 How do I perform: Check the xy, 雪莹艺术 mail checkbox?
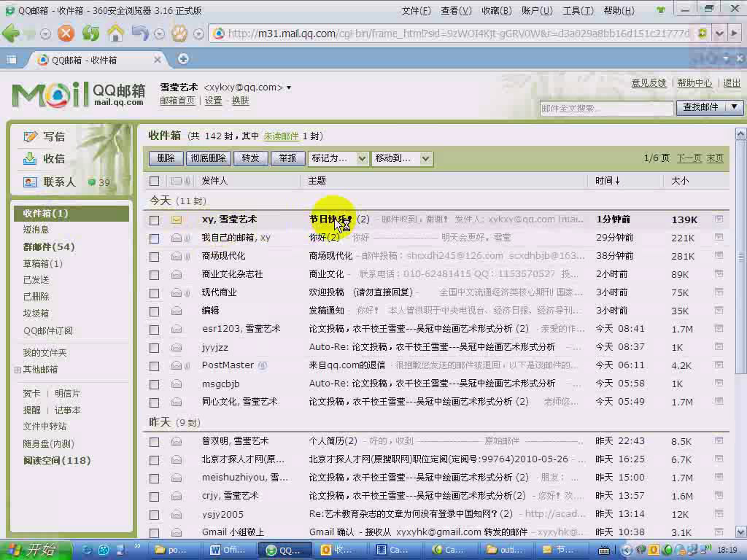(x=154, y=220)
